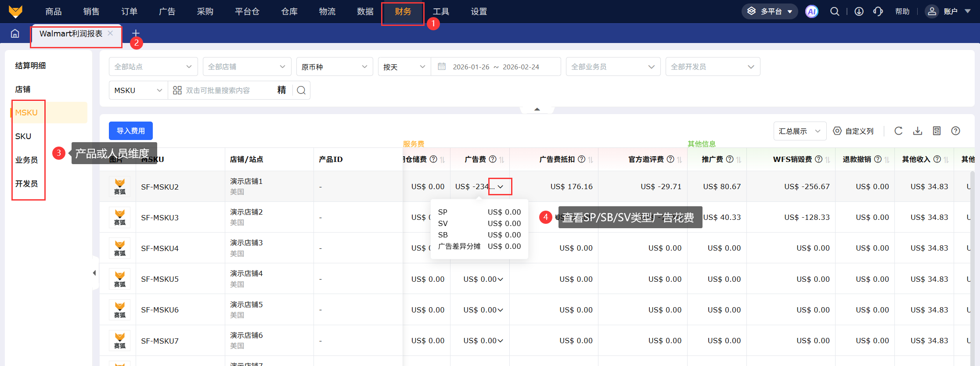Viewport: 980px width, 366px height.
Task: Click the search magnifier in top bar
Action: click(835, 11)
